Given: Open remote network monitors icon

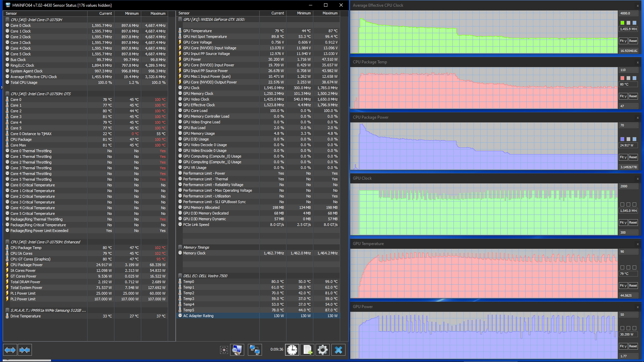Looking at the screenshot, I should tap(255, 350).
